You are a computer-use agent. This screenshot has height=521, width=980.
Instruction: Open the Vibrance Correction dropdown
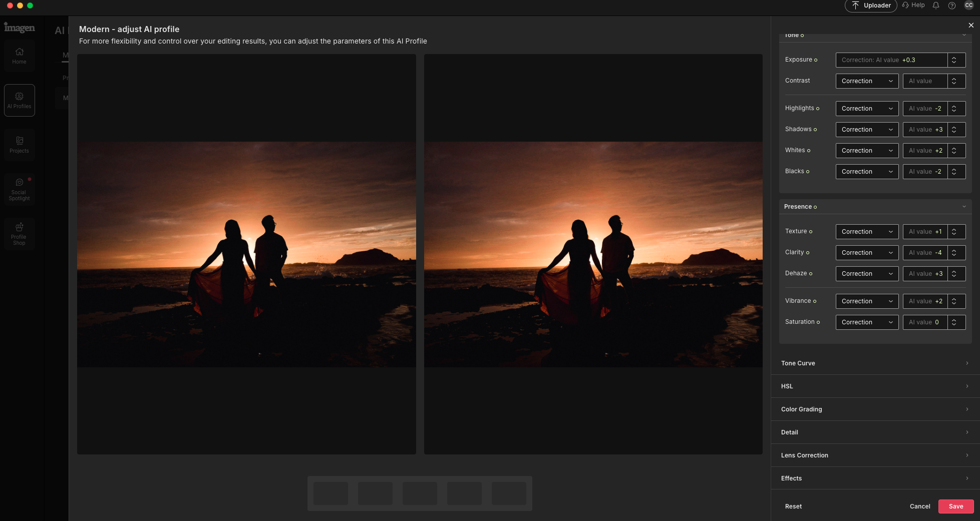click(867, 301)
